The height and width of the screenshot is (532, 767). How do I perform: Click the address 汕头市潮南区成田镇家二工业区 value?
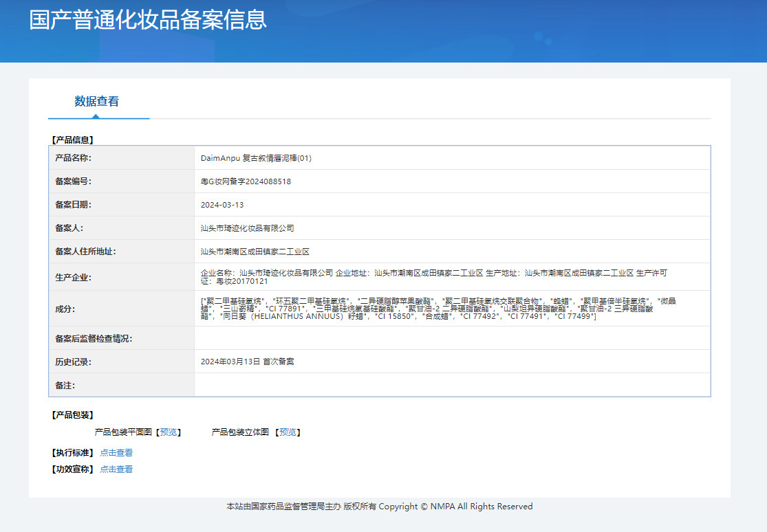tap(255, 252)
